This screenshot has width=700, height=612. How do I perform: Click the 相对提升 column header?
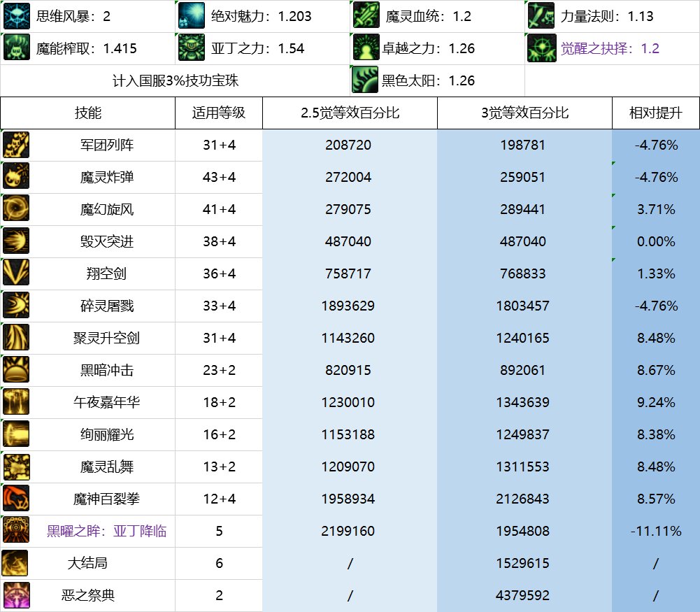point(656,113)
